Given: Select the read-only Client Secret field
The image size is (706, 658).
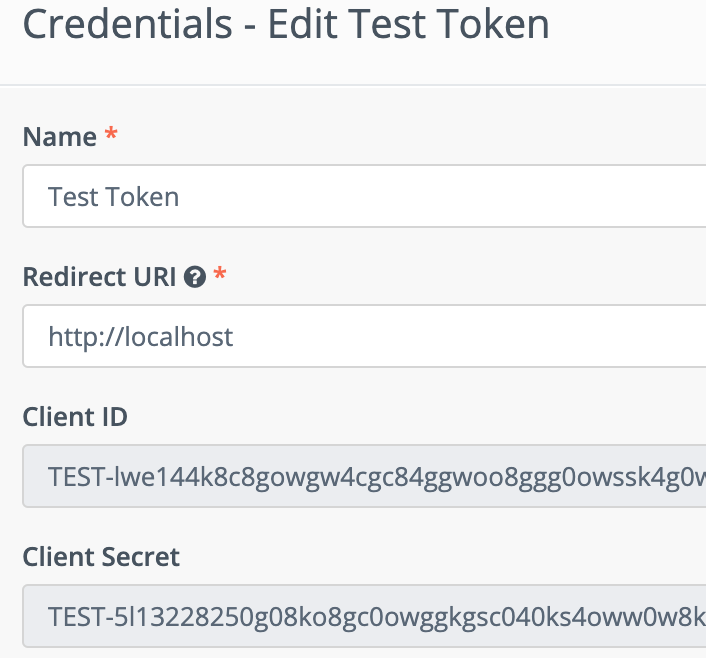Looking at the screenshot, I should [x=364, y=616].
